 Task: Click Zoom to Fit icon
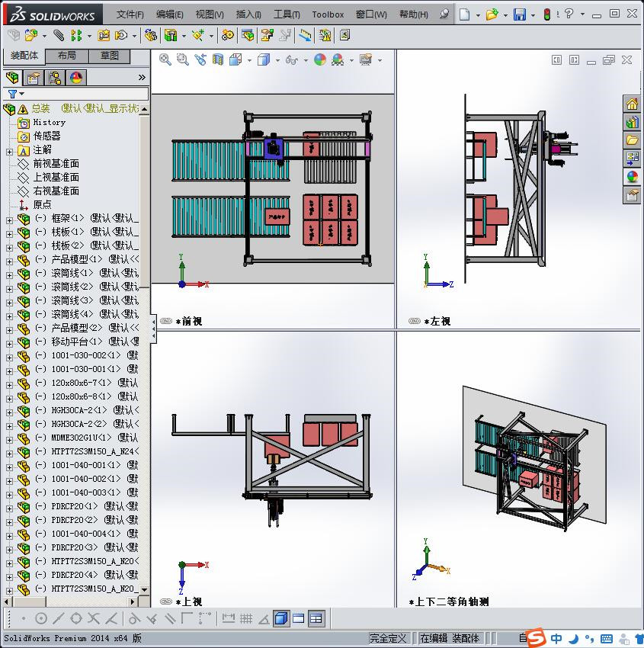coord(165,60)
